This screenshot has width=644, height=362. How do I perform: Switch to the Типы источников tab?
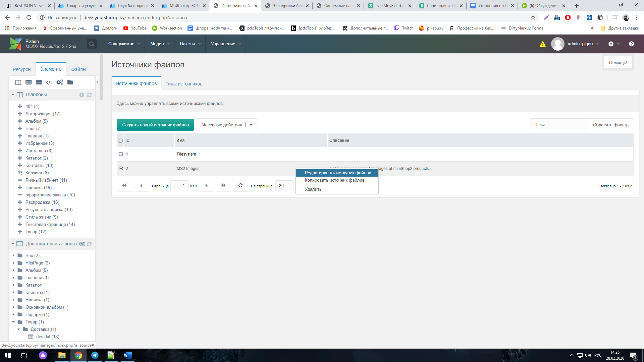[x=184, y=84]
